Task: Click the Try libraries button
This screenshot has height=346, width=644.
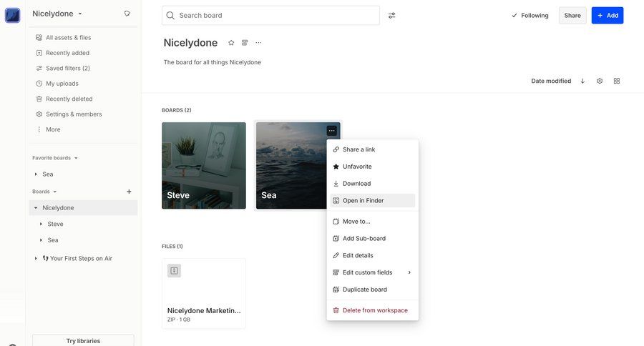Action: point(83,340)
